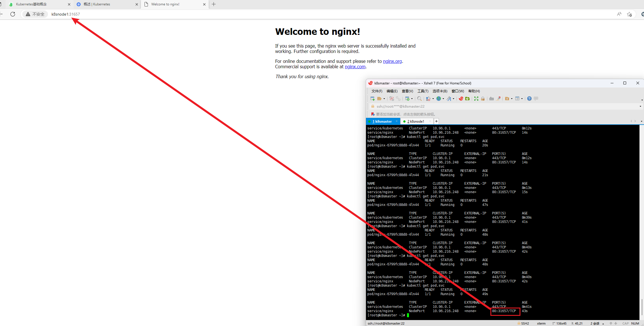The height and width of the screenshot is (326, 644).
Task: Click the down arrow in Xshell status bar
Action: [616, 323]
